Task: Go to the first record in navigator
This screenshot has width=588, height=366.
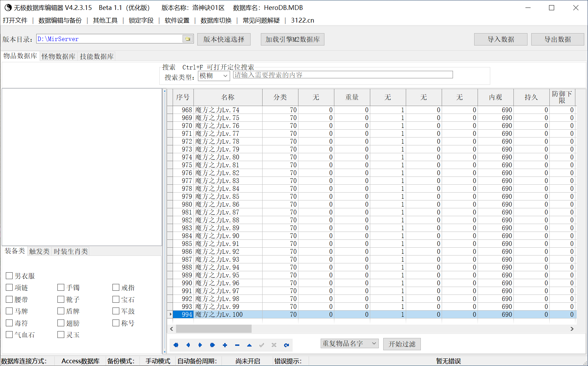Action: (176, 345)
